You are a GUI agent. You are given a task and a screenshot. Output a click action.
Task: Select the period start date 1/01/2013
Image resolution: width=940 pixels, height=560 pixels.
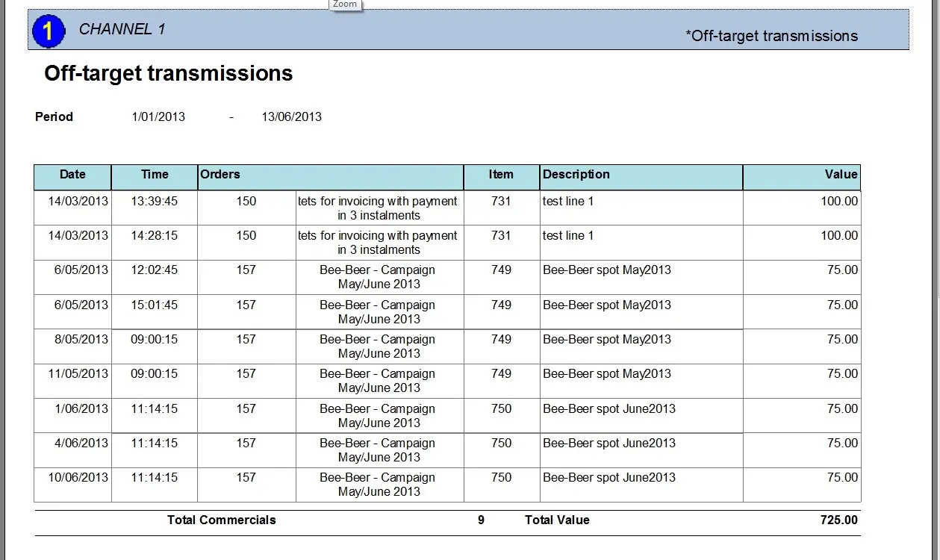tap(158, 116)
